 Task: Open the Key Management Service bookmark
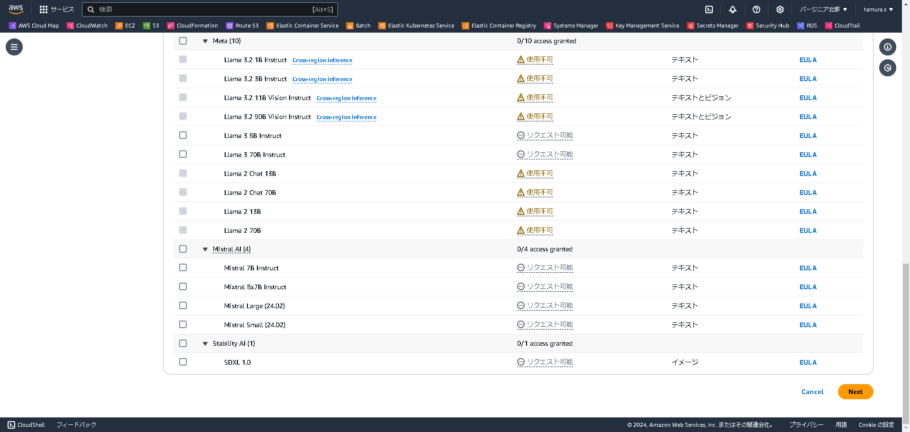(x=642, y=26)
